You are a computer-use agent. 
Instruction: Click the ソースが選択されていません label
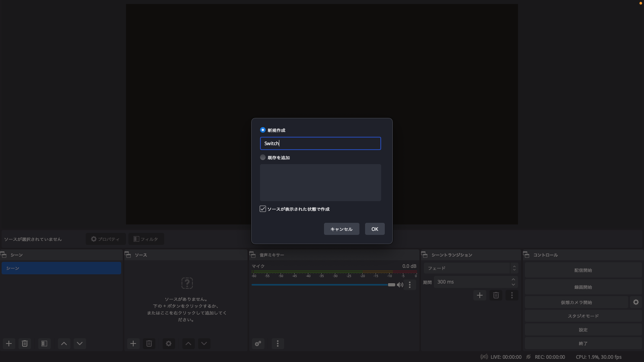pyautogui.click(x=33, y=239)
